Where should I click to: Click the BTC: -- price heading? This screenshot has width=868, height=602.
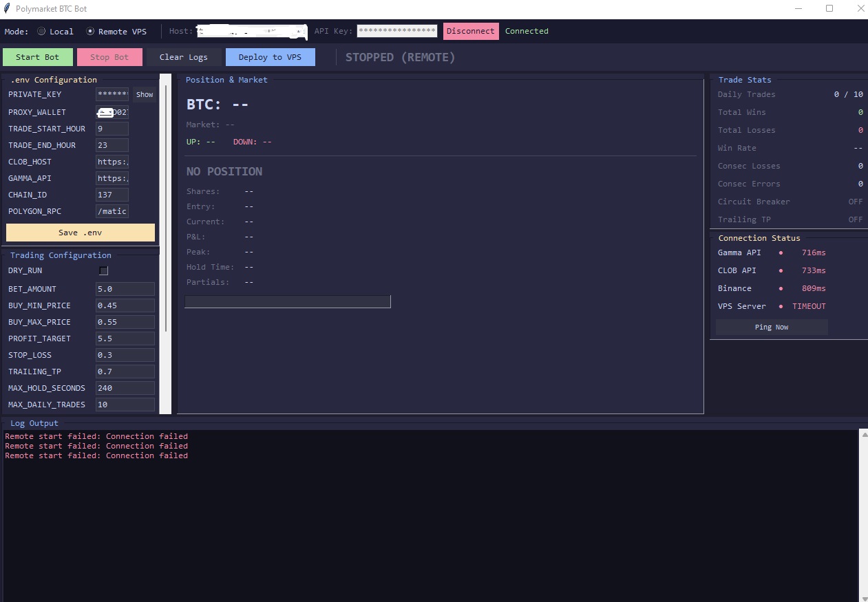[x=217, y=105]
